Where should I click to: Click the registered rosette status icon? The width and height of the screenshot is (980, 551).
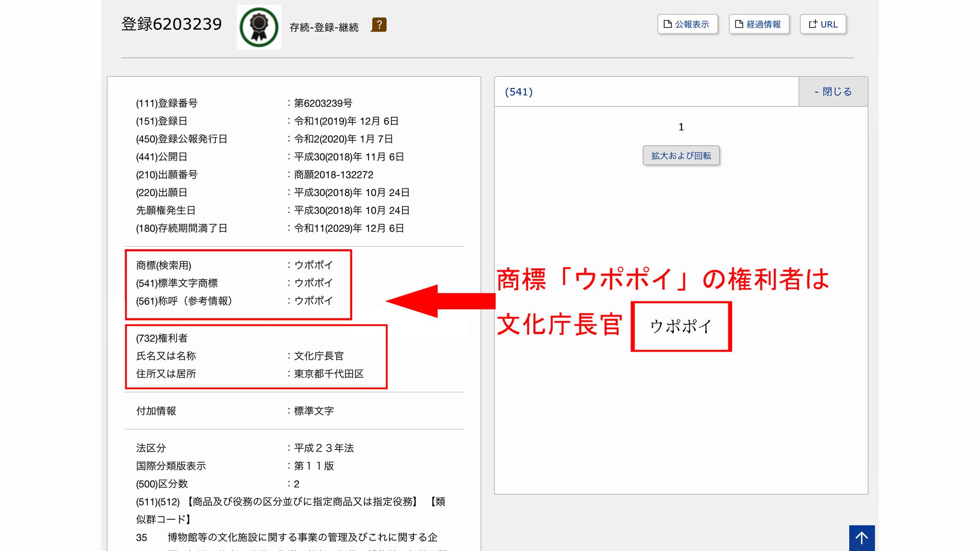[259, 27]
